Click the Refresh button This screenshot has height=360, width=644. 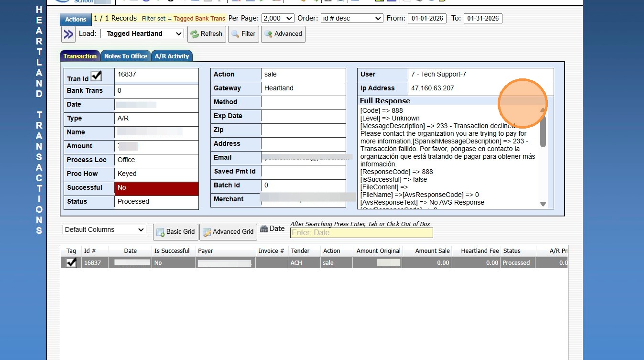(x=207, y=34)
